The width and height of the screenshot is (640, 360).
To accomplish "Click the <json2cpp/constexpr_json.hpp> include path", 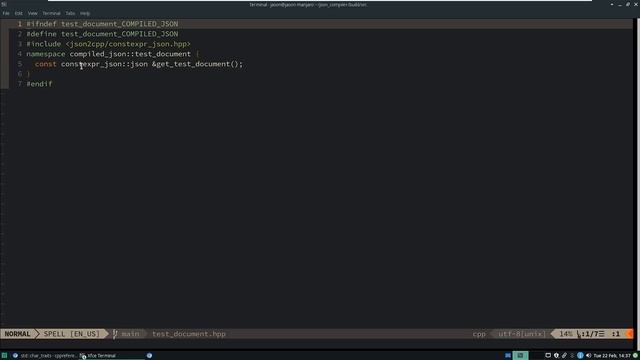I will pos(128,44).
